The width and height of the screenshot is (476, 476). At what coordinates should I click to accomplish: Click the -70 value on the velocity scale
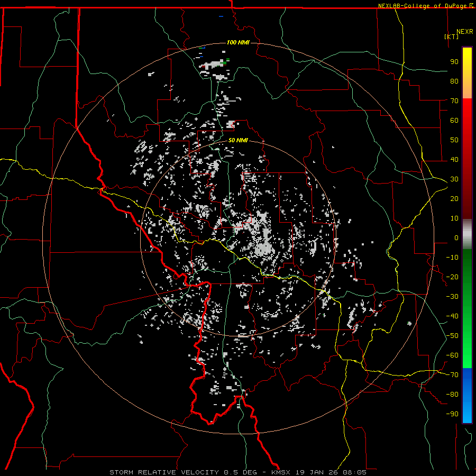(x=452, y=375)
